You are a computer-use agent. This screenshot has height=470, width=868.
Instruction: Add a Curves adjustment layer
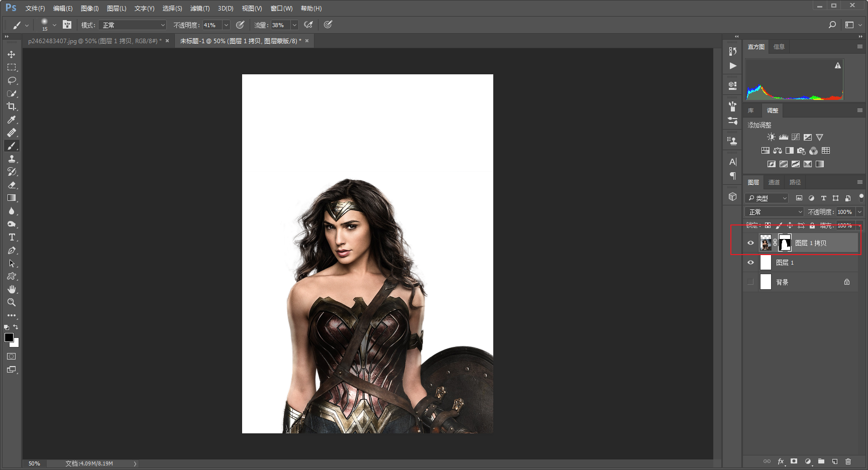[x=795, y=137]
